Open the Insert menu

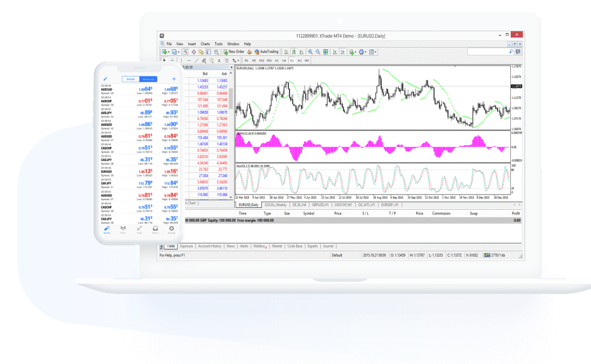coord(192,44)
